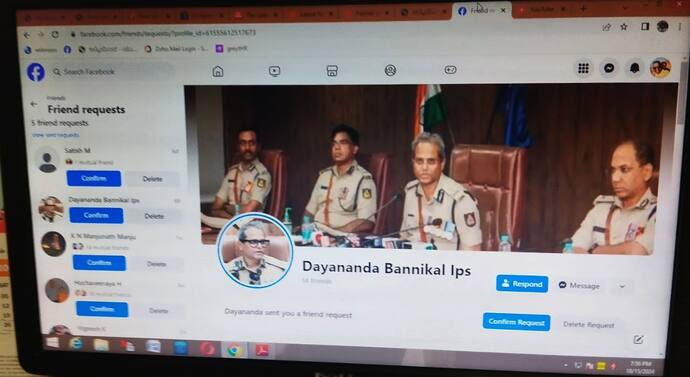Open Chrome from the Windows taskbar
This screenshot has height=377, width=690.
click(234, 350)
